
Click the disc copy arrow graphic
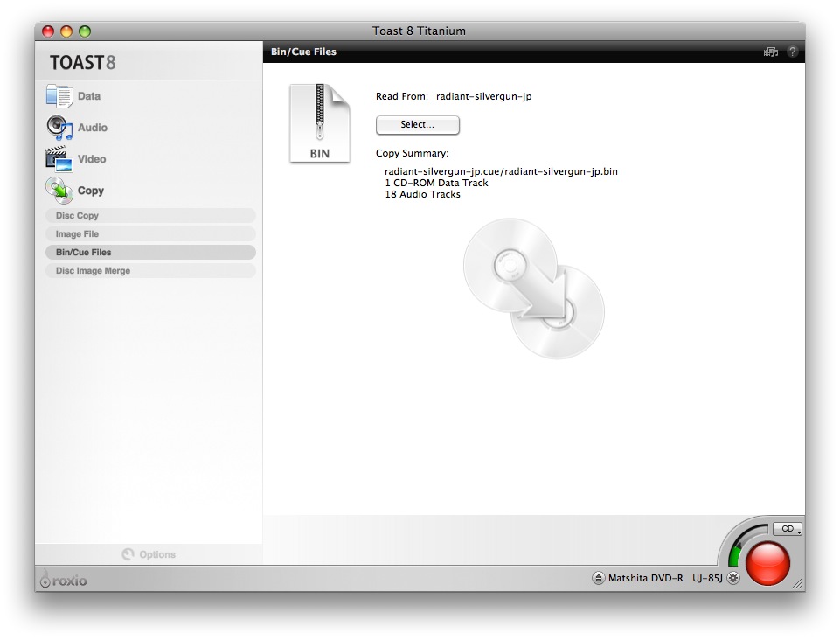tap(533, 288)
